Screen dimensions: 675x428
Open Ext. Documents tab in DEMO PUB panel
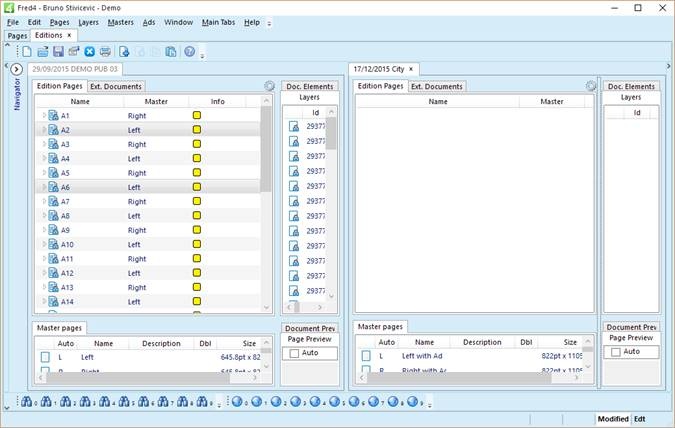(116, 87)
